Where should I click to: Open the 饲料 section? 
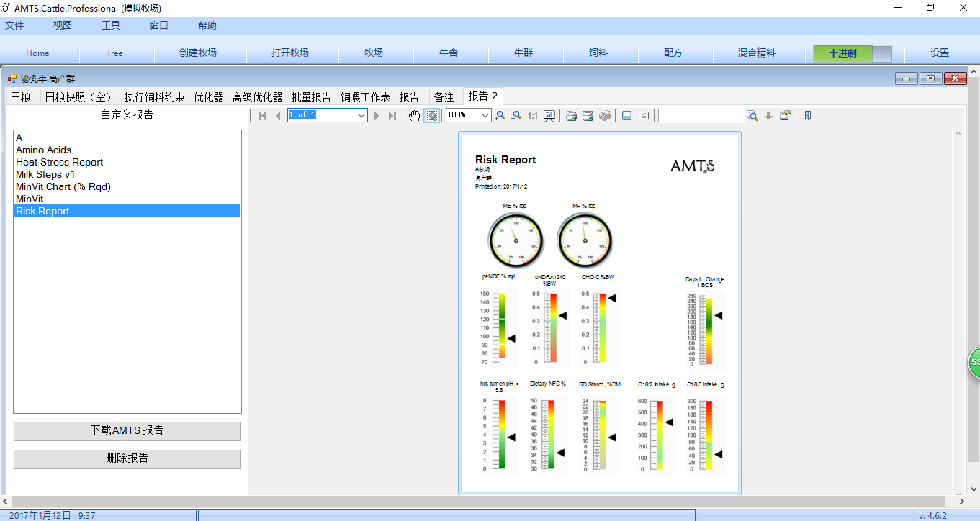pyautogui.click(x=598, y=53)
